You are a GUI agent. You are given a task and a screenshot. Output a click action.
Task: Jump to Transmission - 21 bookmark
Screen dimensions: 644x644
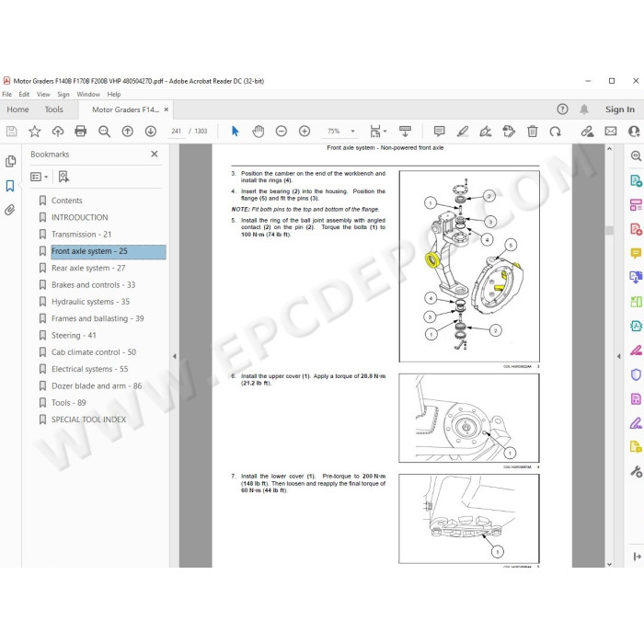point(81,234)
